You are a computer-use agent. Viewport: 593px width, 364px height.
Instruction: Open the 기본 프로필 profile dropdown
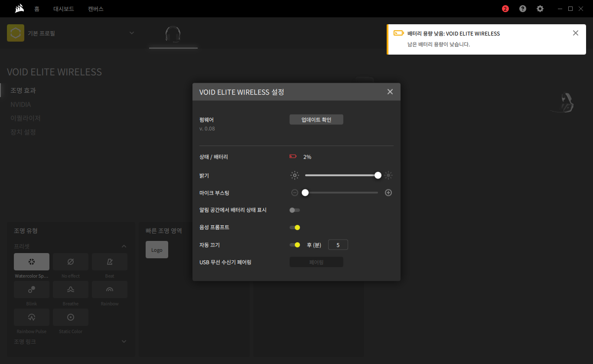pos(132,33)
